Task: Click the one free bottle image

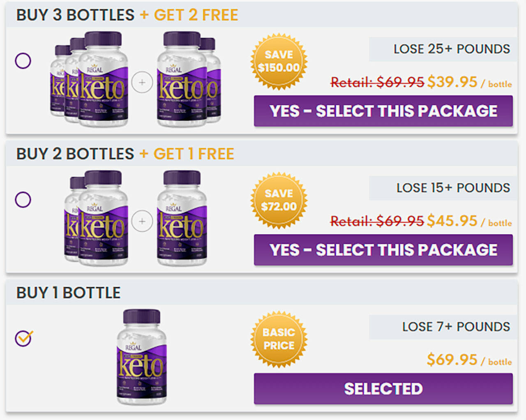Action: (182, 218)
